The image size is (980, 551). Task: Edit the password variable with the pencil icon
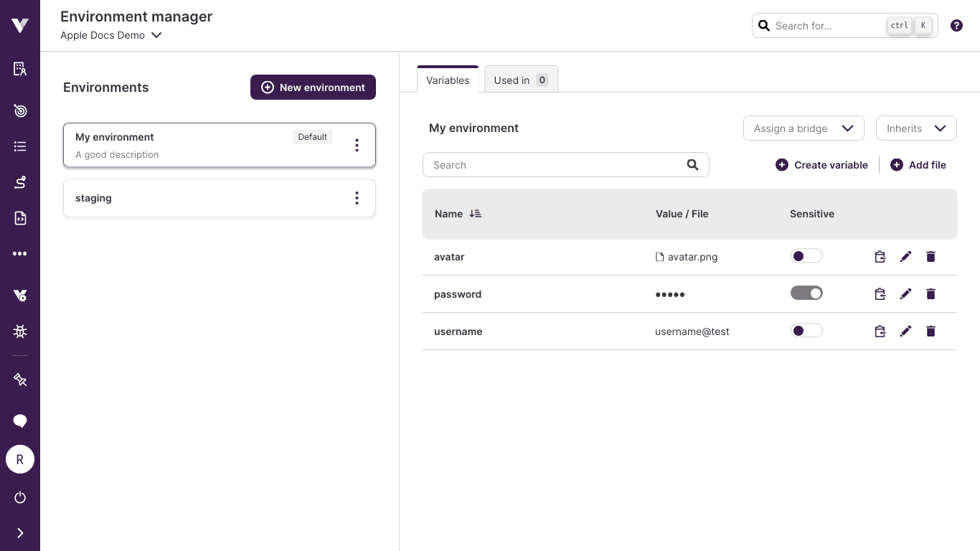(x=905, y=293)
